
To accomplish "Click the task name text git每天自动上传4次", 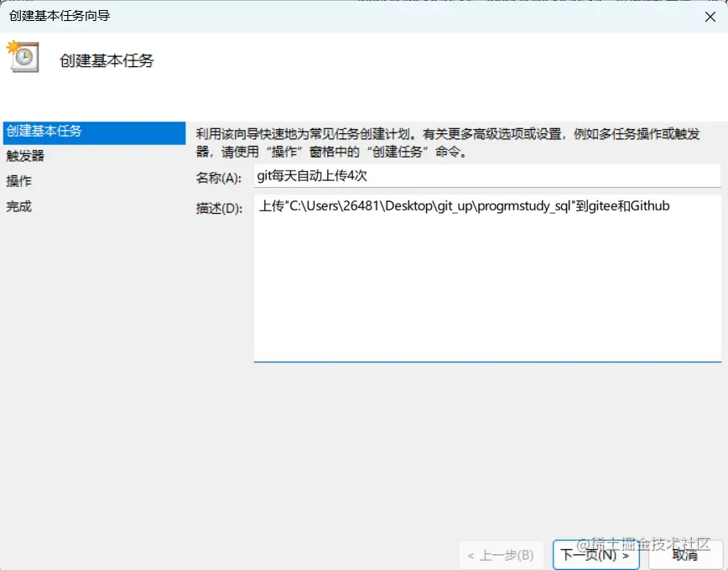I will (x=309, y=175).
